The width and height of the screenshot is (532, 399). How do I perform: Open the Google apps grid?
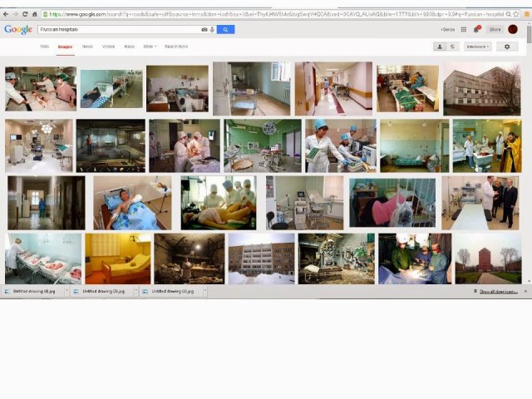pyautogui.click(x=464, y=29)
